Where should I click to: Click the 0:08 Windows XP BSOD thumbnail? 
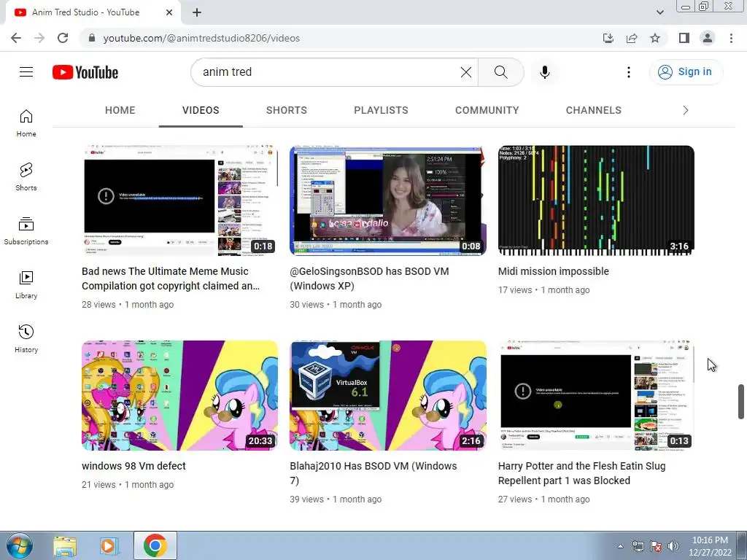pos(388,201)
